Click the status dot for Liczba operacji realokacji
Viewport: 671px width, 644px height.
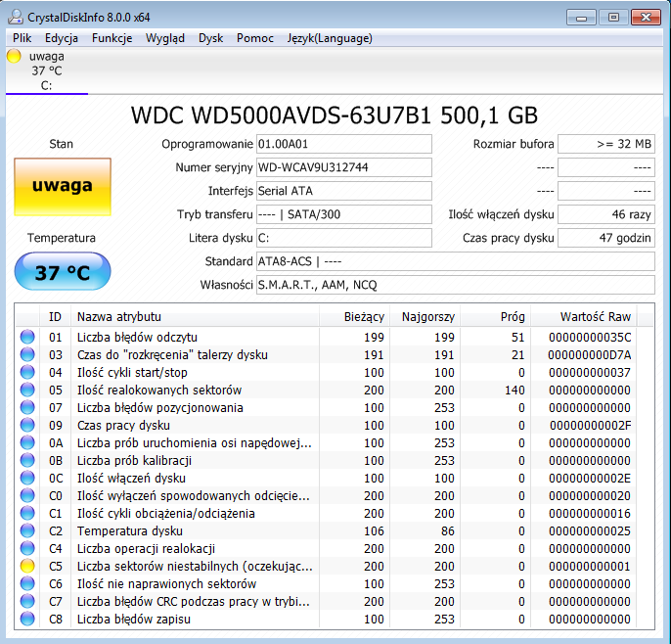tap(27, 548)
